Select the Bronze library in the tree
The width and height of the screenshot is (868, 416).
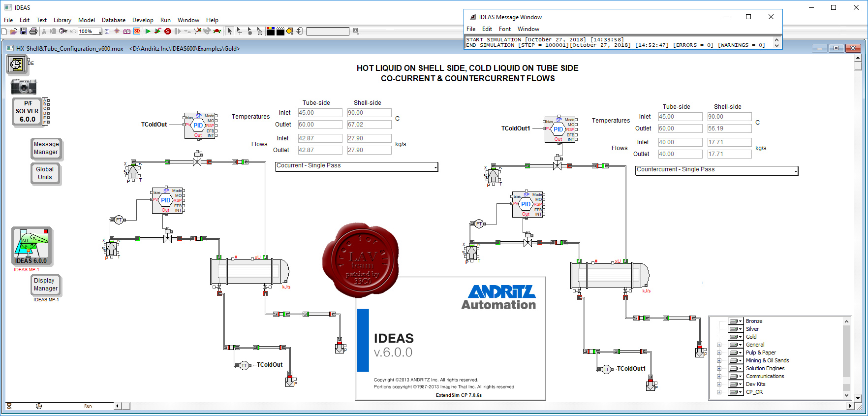pyautogui.click(x=754, y=321)
